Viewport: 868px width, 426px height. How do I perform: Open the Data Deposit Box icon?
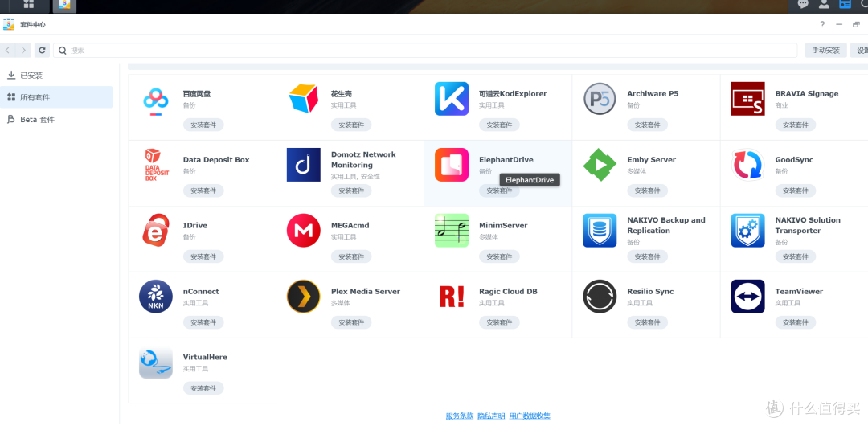click(156, 165)
